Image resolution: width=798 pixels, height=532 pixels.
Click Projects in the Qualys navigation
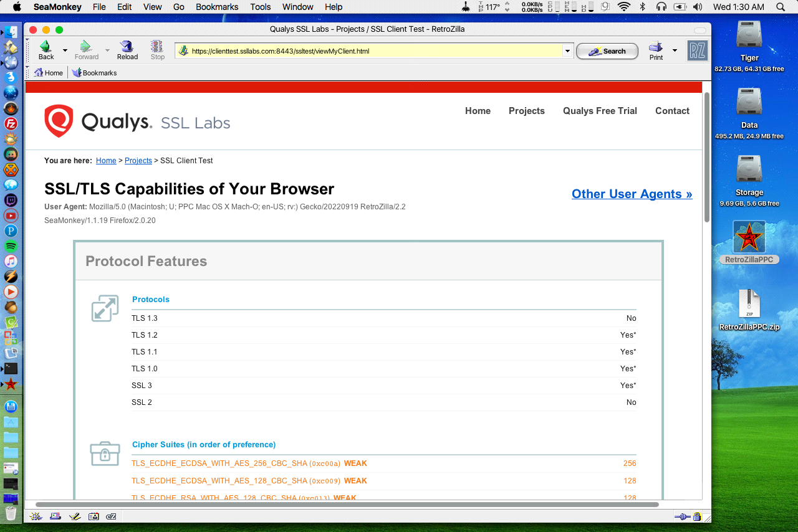click(x=527, y=111)
